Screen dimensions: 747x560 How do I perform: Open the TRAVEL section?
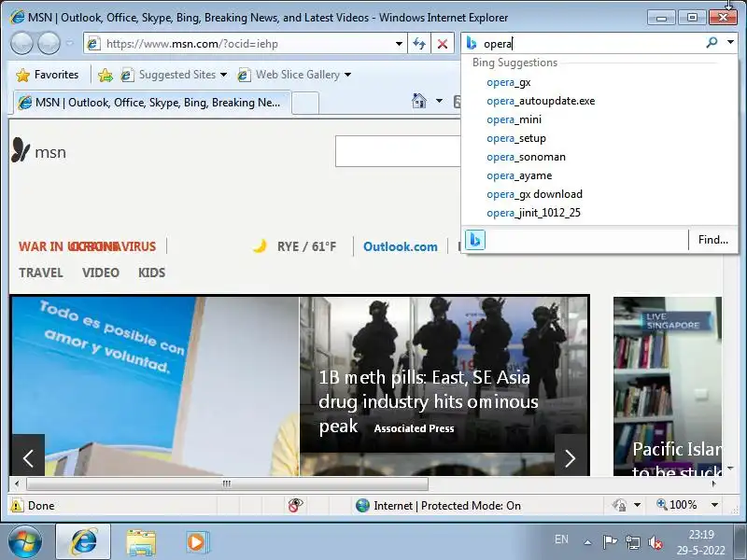tap(41, 273)
